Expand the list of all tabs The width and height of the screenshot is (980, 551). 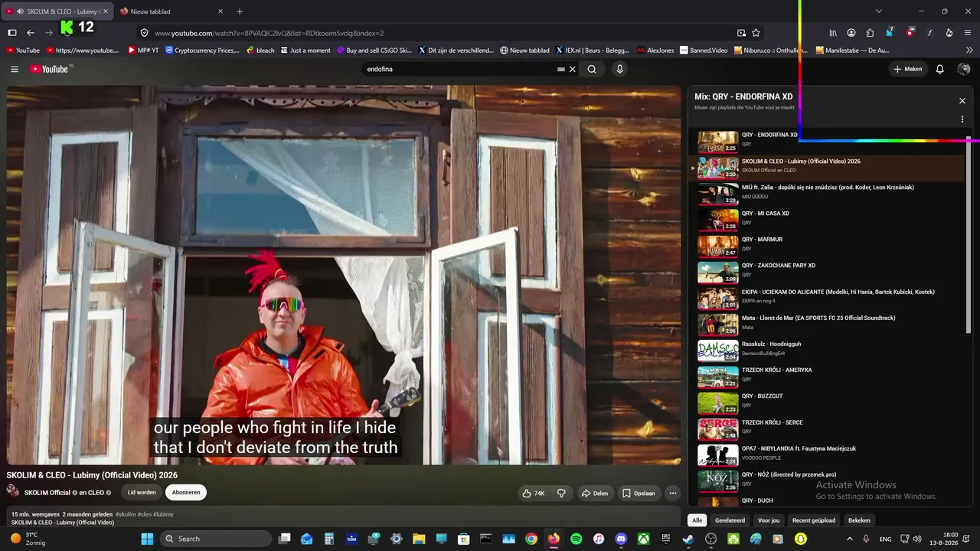pos(879,11)
